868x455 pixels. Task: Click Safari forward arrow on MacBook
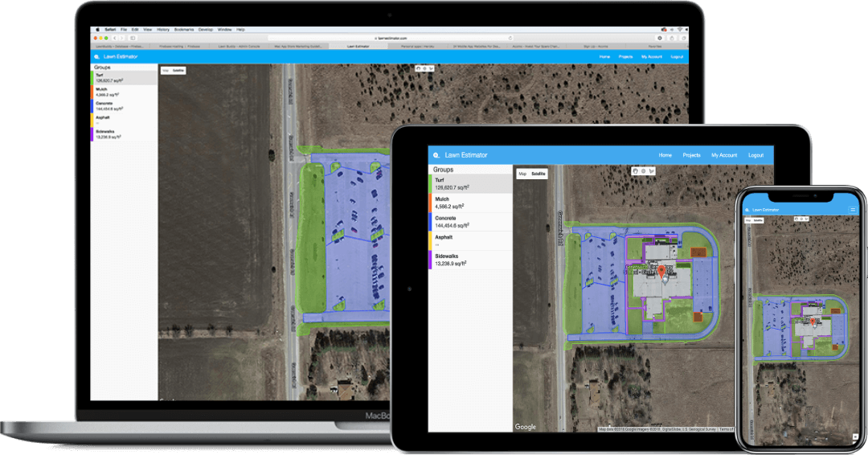pyautogui.click(x=122, y=39)
